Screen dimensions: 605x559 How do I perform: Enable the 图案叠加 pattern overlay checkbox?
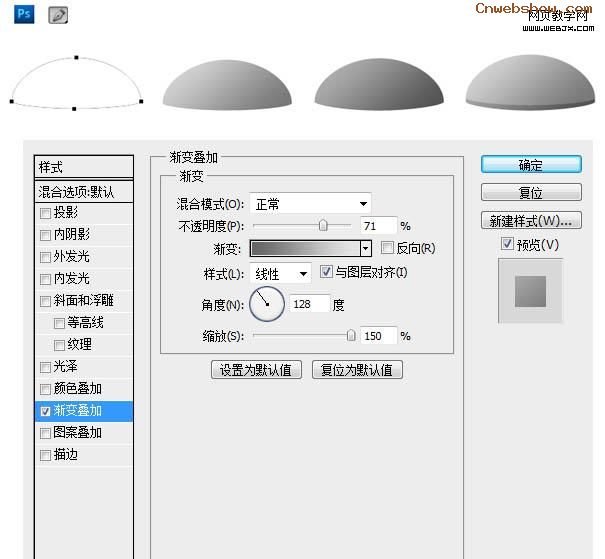point(45,433)
